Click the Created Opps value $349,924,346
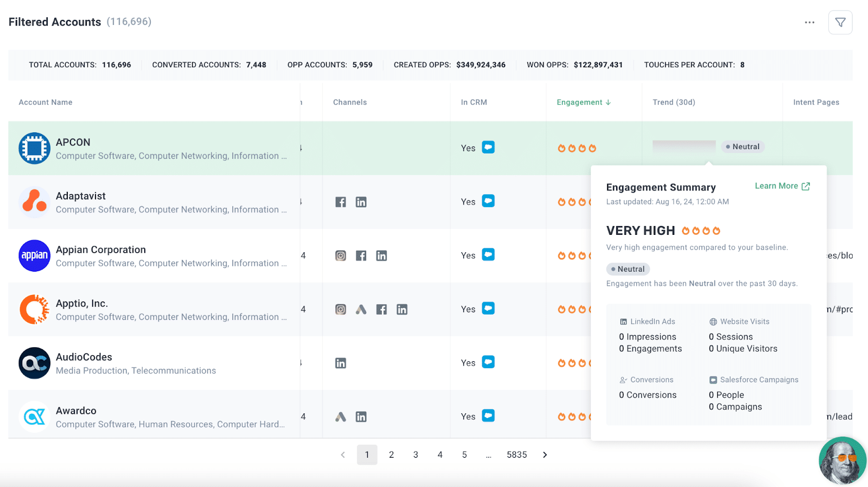Viewport: 868px width, 487px height. point(481,65)
